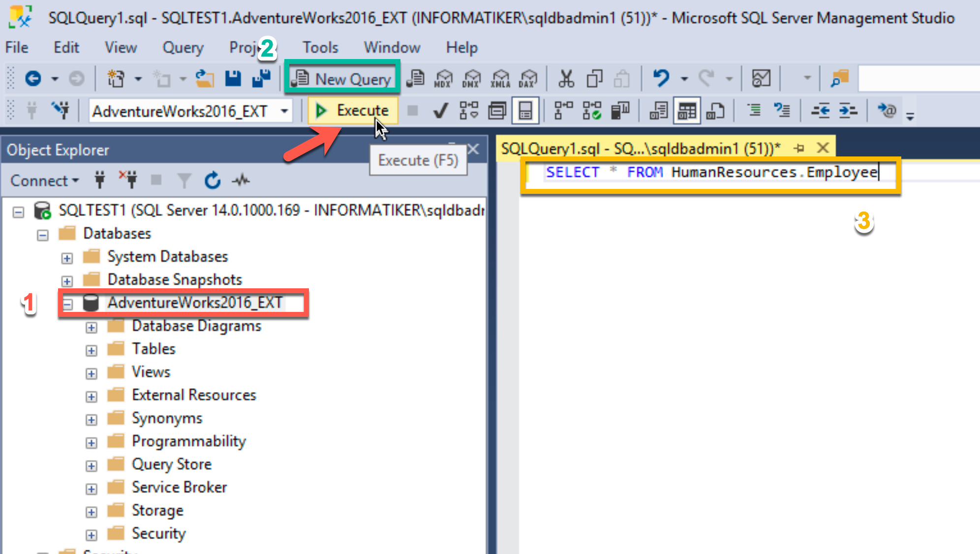Expand the Views folder
The height and width of the screenshot is (554, 980).
92,374
